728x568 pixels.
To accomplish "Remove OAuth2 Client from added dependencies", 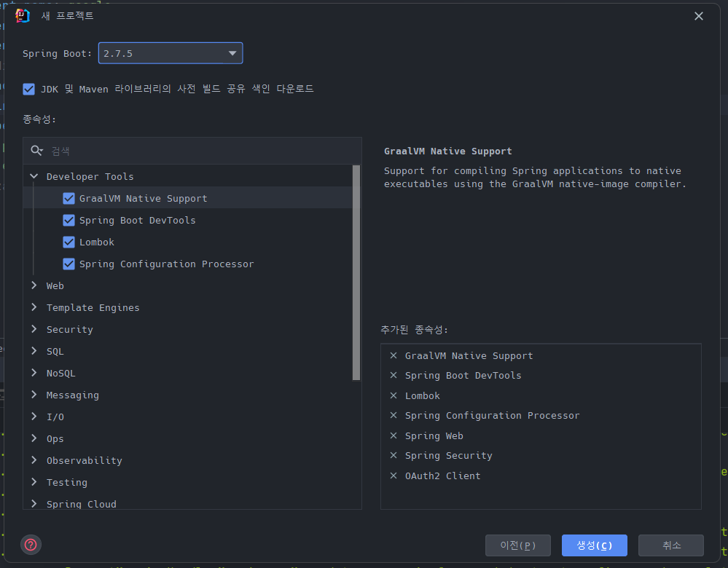I will point(394,476).
